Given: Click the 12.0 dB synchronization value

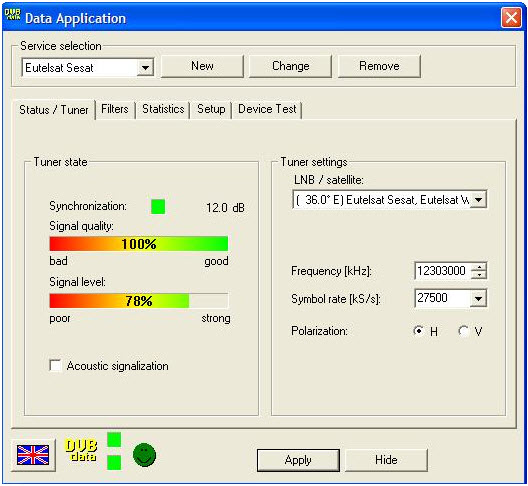Looking at the screenshot, I should (x=225, y=208).
